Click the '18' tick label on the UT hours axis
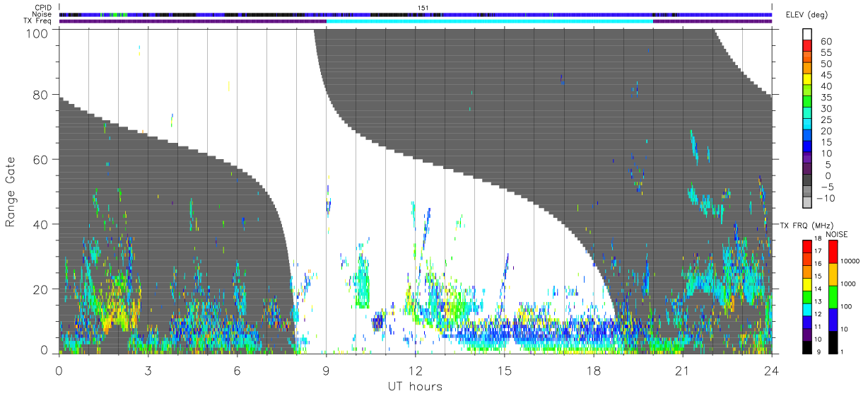 (x=593, y=371)
